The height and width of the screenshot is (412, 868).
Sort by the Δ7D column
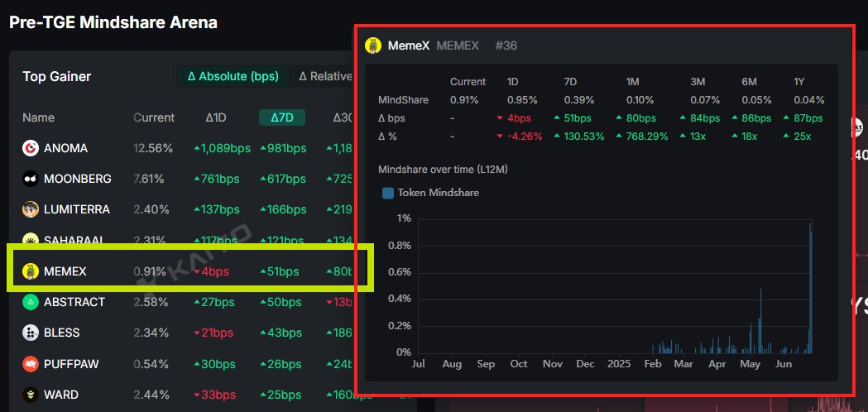click(282, 117)
